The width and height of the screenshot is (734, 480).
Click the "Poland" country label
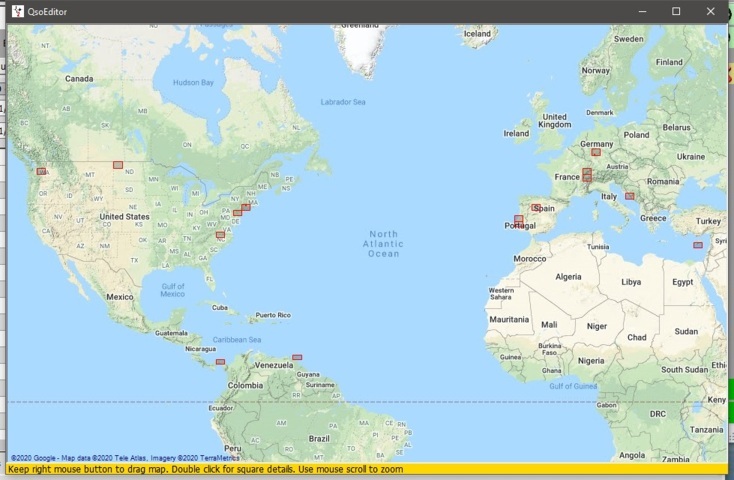(637, 135)
